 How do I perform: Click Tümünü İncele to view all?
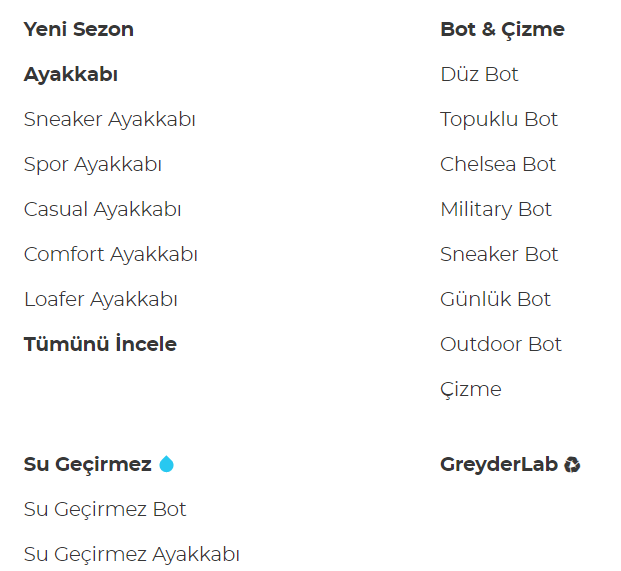point(100,344)
